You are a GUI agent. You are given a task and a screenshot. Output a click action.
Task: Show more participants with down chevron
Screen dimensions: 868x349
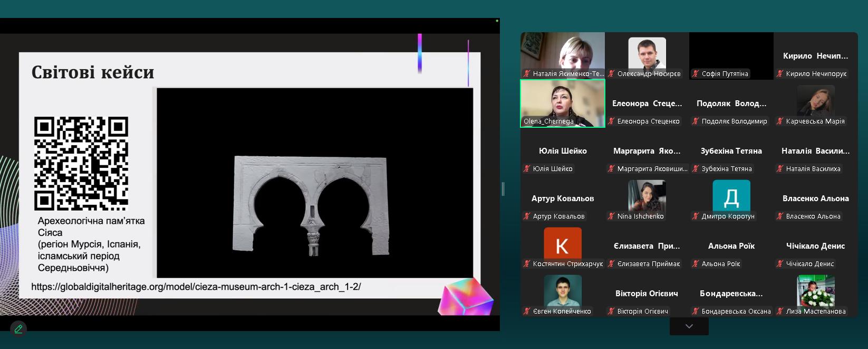(689, 326)
